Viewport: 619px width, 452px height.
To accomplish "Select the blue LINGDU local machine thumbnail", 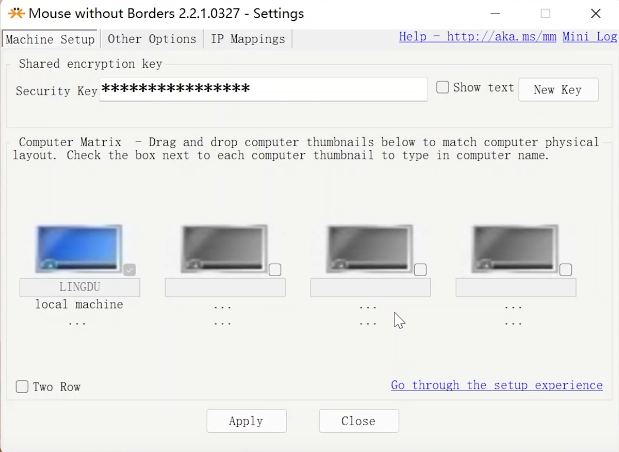I will click(78, 248).
